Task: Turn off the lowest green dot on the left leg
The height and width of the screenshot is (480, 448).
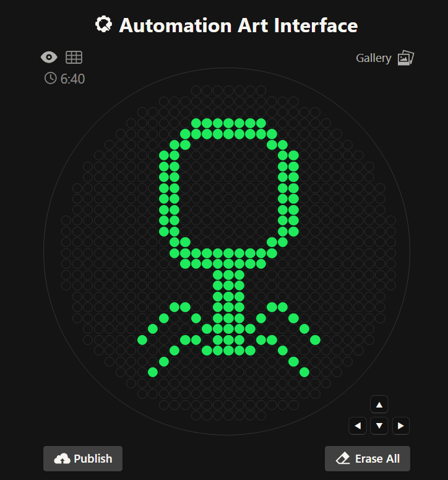Action: [x=153, y=372]
